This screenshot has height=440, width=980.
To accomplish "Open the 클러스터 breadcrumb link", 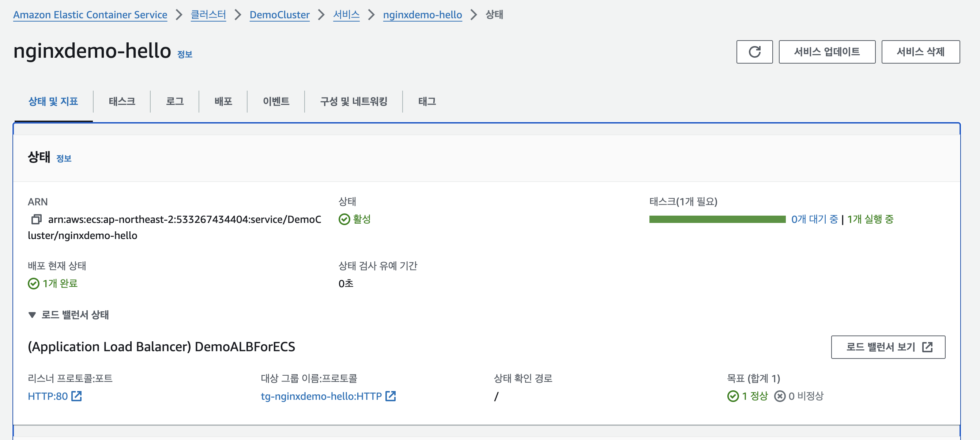I will [208, 15].
